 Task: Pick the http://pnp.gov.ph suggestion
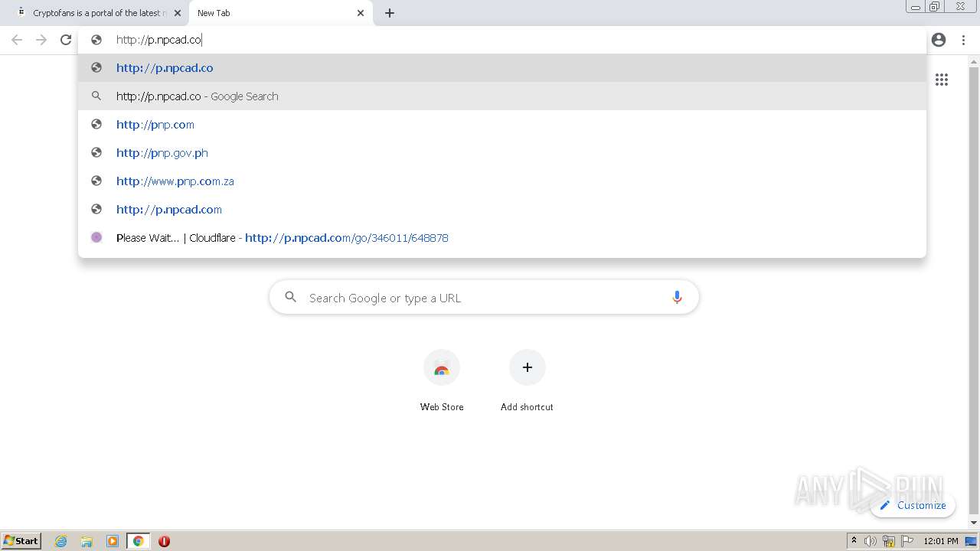point(502,153)
